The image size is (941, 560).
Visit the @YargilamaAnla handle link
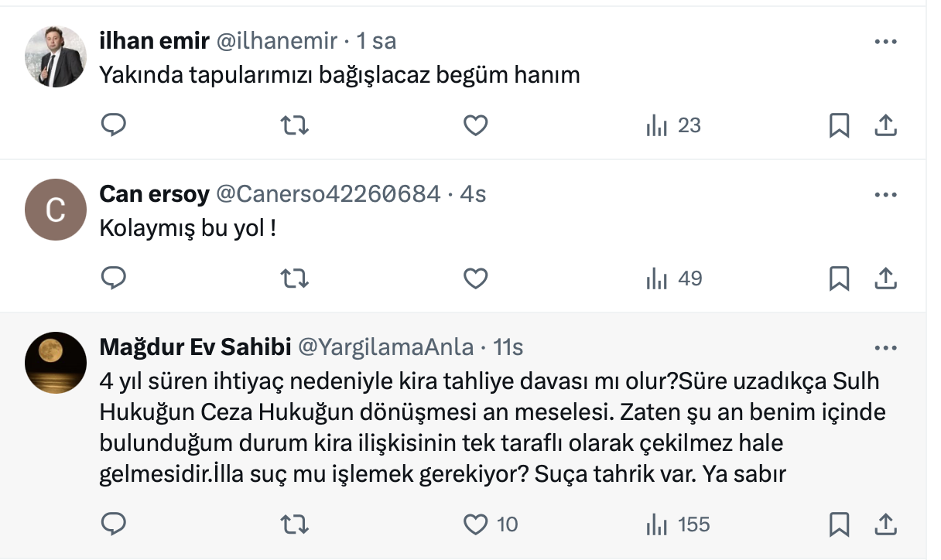tap(385, 348)
